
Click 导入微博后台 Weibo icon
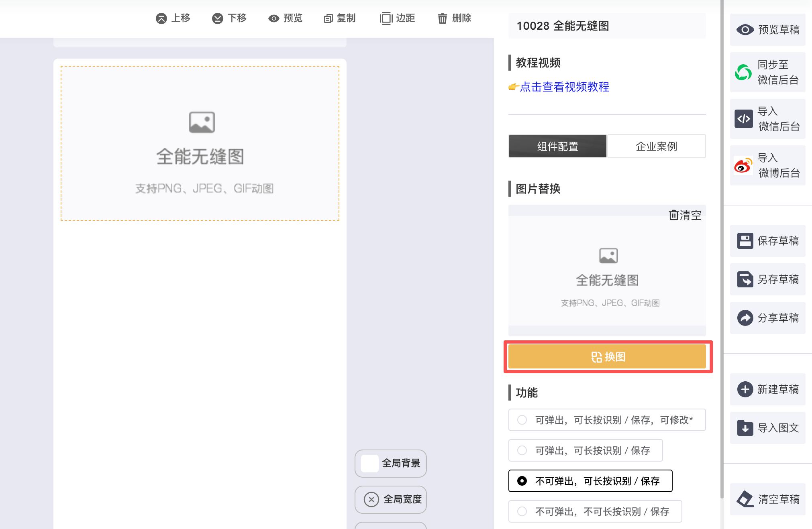click(x=743, y=165)
